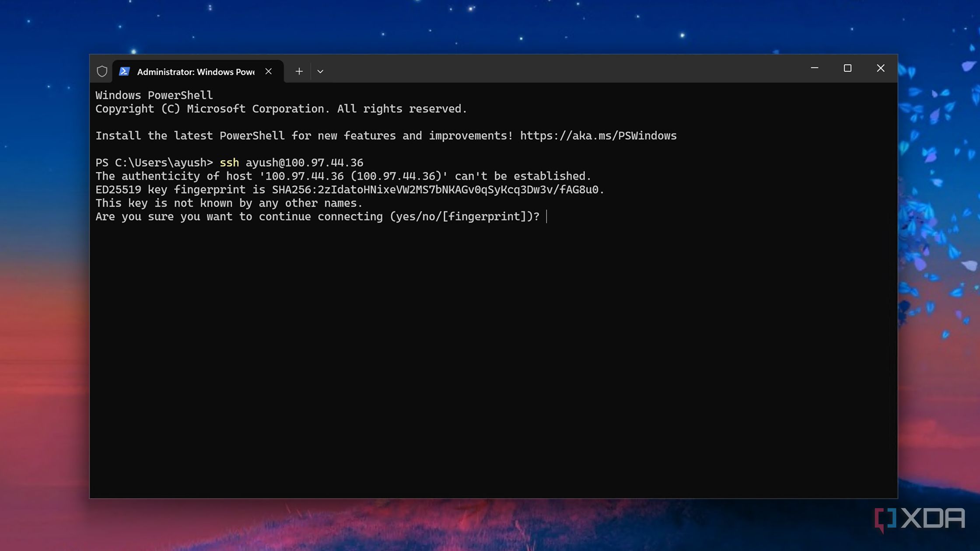Click the Windows PowerShell copyright line
This screenshot has width=980, height=551.
click(x=280, y=108)
